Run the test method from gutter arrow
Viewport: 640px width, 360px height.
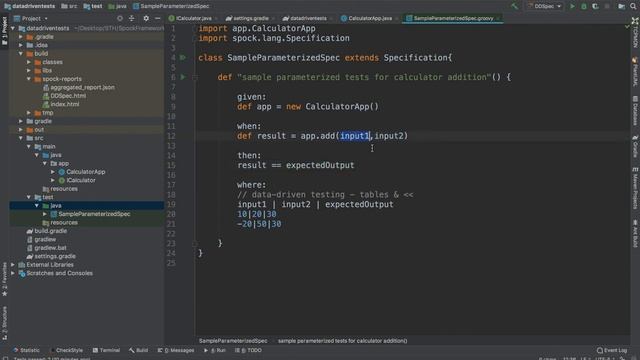click(x=183, y=77)
